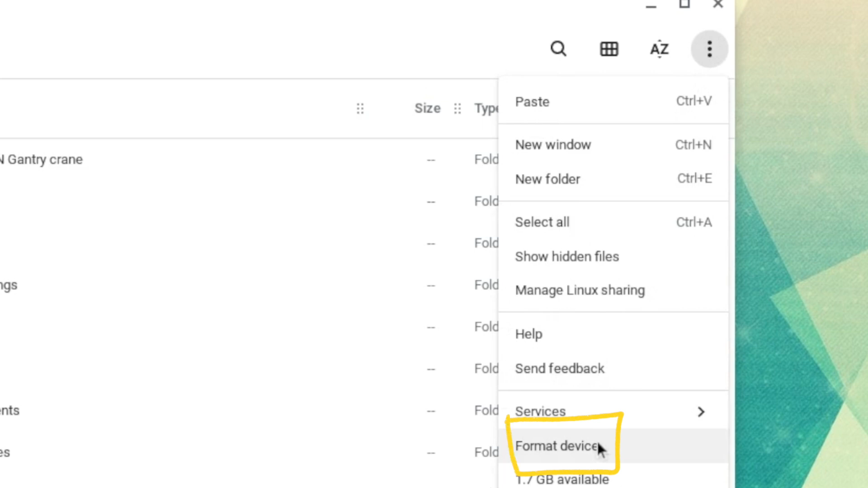Viewport: 868px width, 488px height.
Task: Switch view layout using the grid icon
Action: [x=609, y=49]
